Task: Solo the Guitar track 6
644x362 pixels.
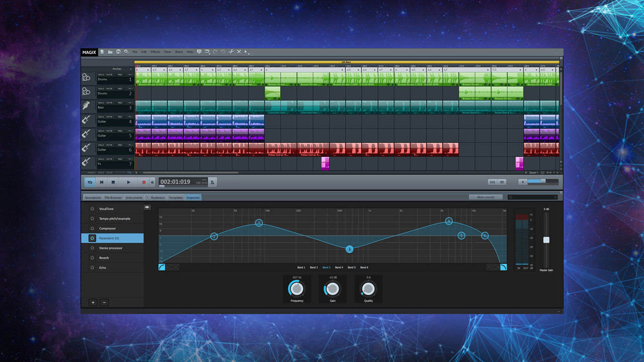Action: point(102,145)
